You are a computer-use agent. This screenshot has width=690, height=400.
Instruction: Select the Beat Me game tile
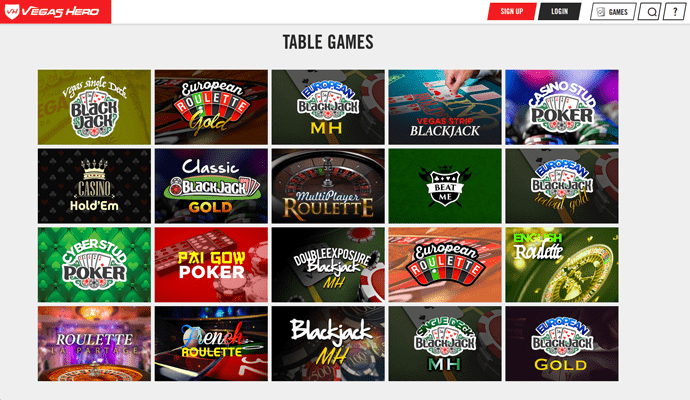[x=445, y=186]
